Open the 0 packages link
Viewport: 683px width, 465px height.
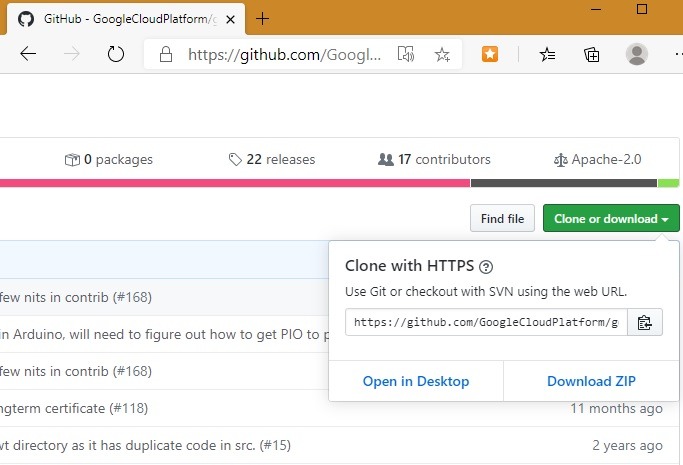pos(109,159)
